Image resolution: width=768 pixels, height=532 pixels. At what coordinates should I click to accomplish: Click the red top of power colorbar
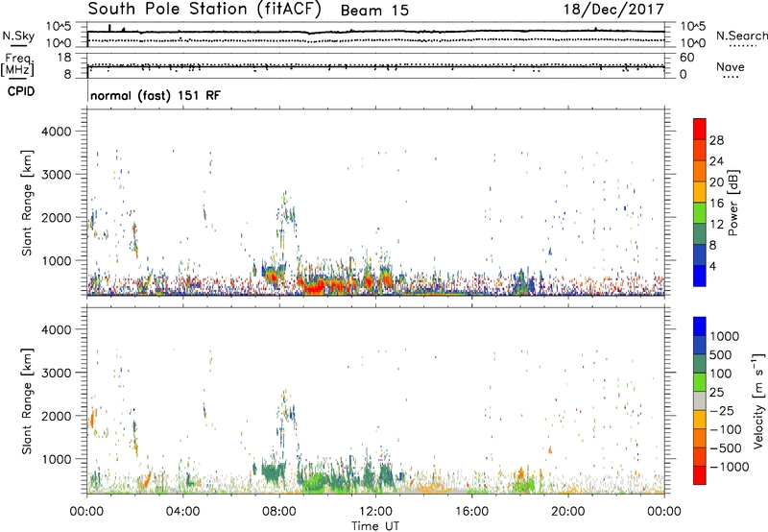[x=700, y=129]
